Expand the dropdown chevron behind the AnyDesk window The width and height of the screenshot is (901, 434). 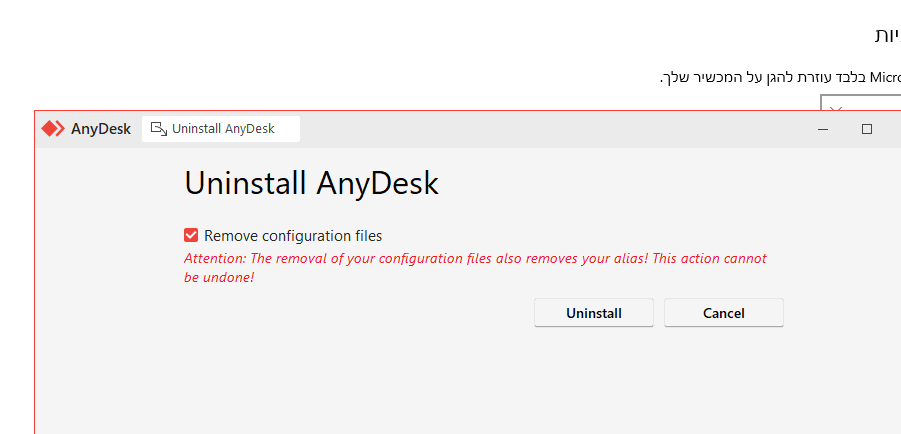coord(837,106)
